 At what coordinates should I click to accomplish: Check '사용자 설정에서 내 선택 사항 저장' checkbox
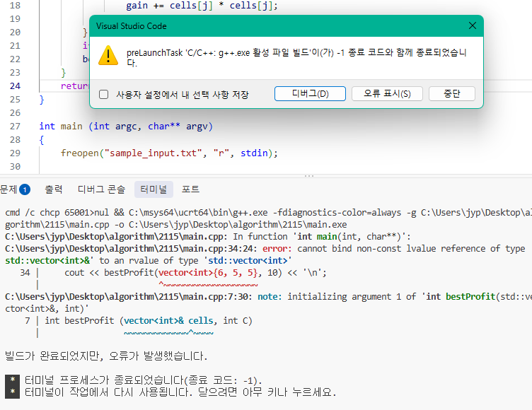tap(103, 94)
